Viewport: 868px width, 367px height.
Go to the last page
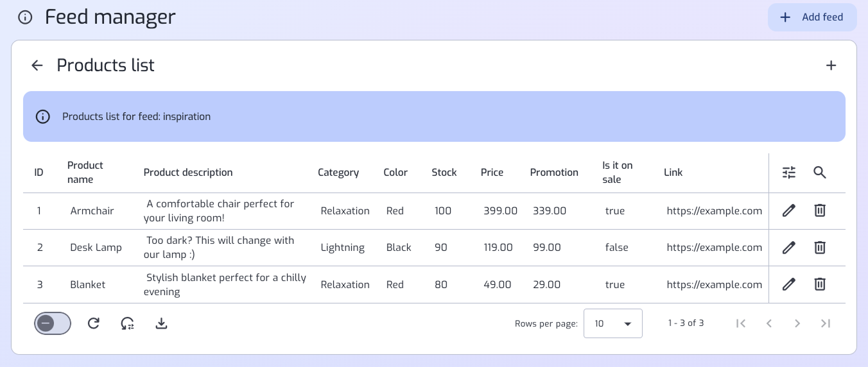point(826,323)
